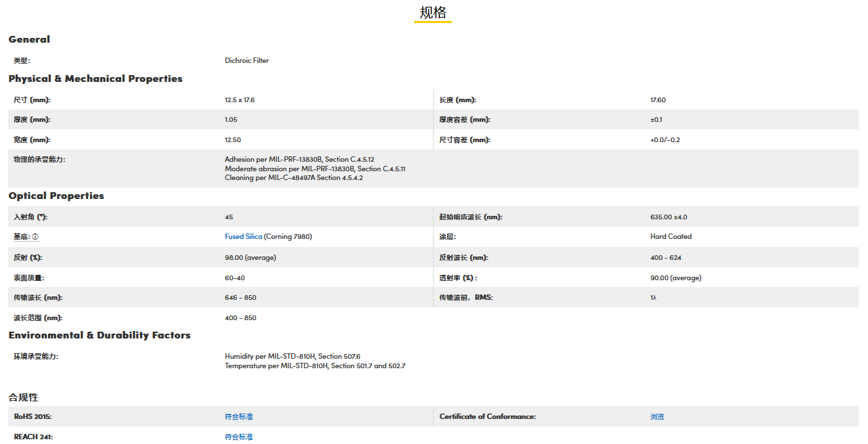Click the Physical & Mechanical Properties heading
Image resolution: width=868 pixels, height=444 pixels.
95,79
